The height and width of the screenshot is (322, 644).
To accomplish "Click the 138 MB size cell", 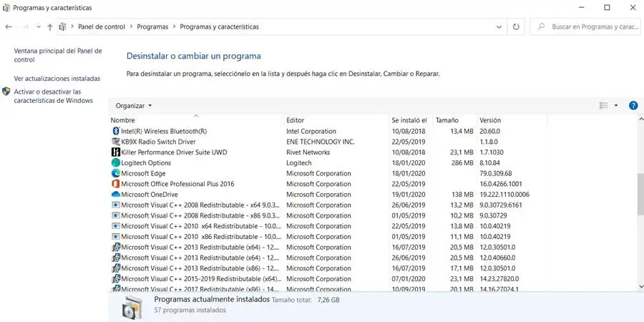I will click(462, 194).
